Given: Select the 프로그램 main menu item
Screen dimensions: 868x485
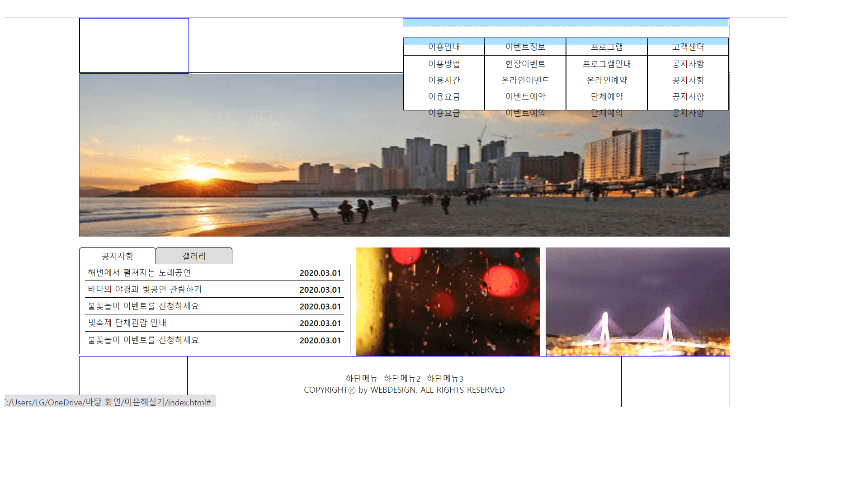Looking at the screenshot, I should (607, 47).
